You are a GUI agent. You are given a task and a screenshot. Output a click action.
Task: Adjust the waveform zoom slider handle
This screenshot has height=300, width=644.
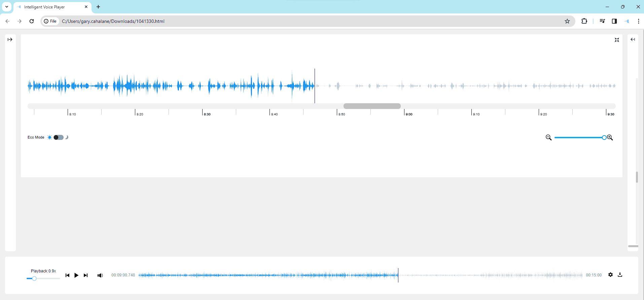tap(604, 138)
